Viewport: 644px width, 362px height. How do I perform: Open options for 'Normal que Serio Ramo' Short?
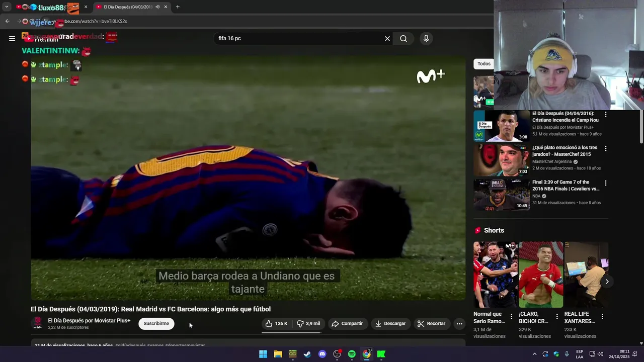512,317
